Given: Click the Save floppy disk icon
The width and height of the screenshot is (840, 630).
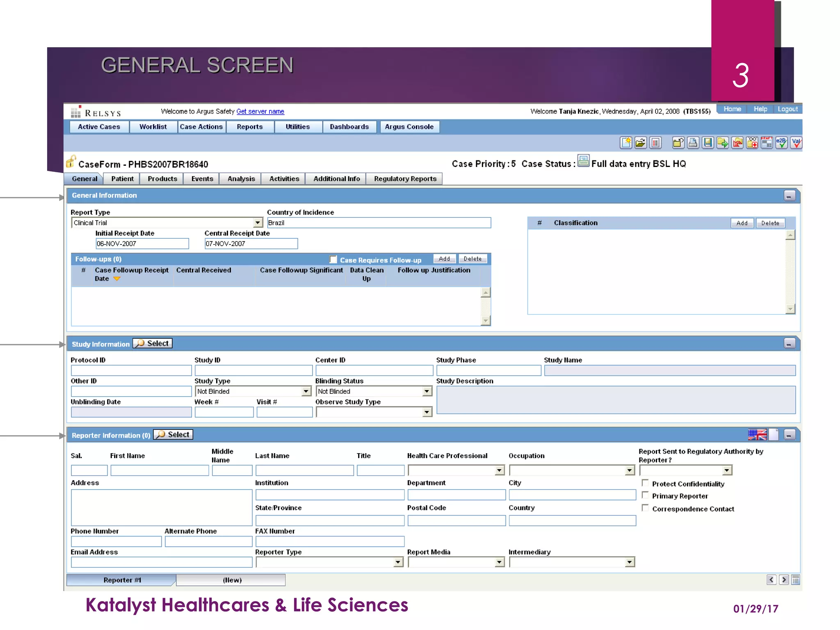Looking at the screenshot, I should point(708,143).
